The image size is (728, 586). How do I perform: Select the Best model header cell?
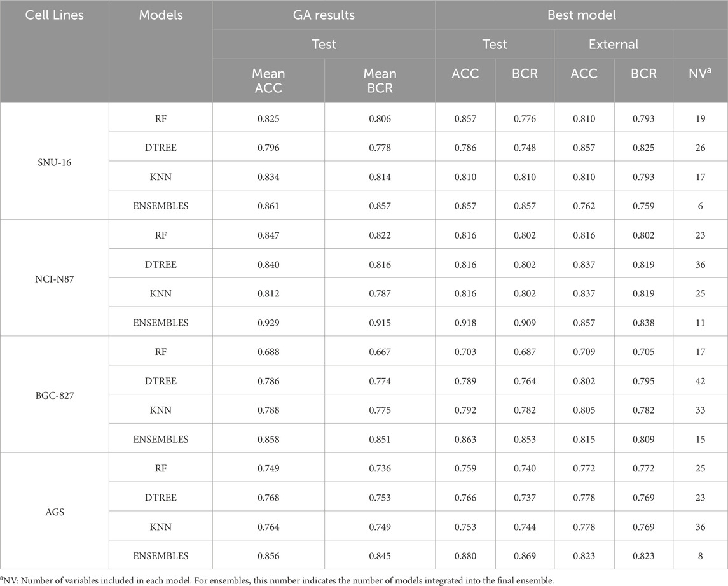pos(580,15)
